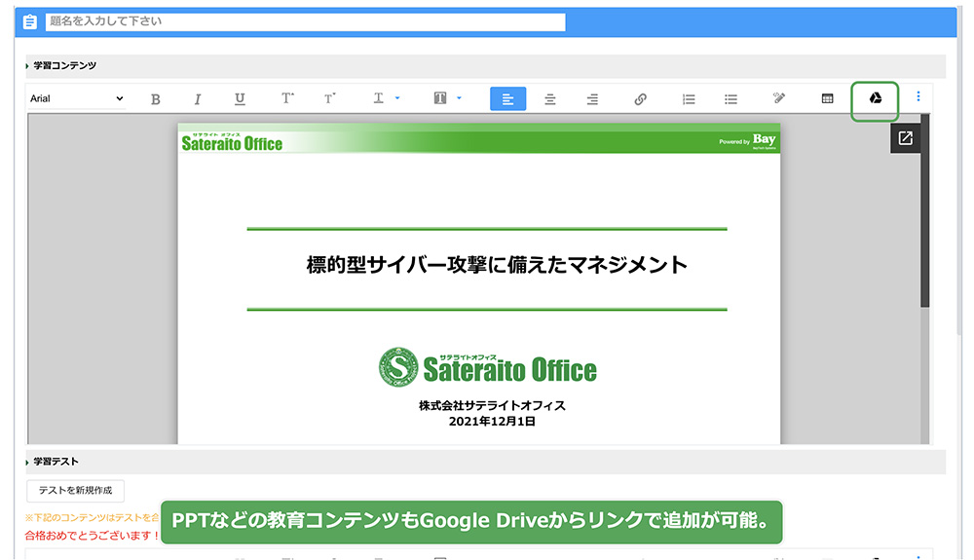Focus the title input field
The height and width of the screenshot is (560, 974).
(305, 21)
